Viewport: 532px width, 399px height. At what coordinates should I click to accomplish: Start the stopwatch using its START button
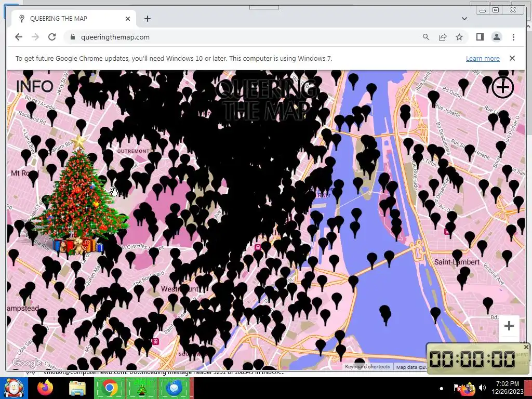(522, 355)
